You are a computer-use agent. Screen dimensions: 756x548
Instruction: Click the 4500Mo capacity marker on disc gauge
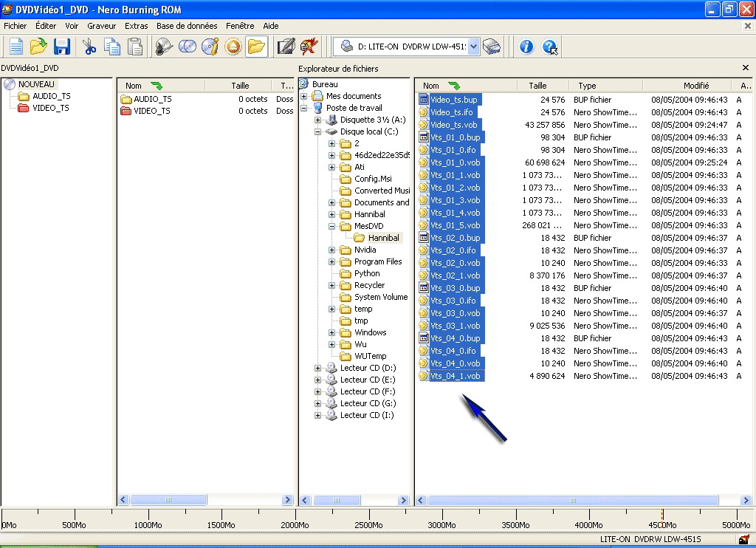(x=662, y=525)
